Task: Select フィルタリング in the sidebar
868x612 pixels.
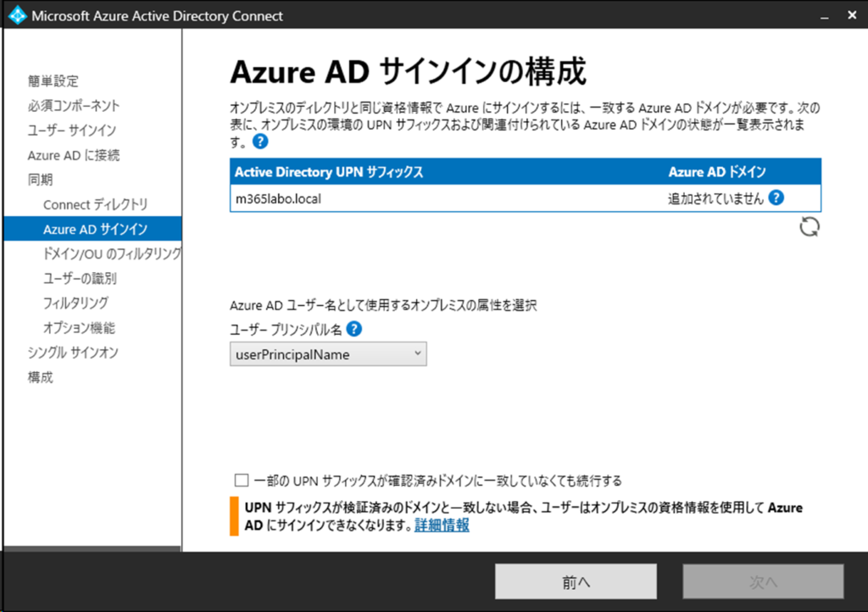Action: click(x=75, y=303)
